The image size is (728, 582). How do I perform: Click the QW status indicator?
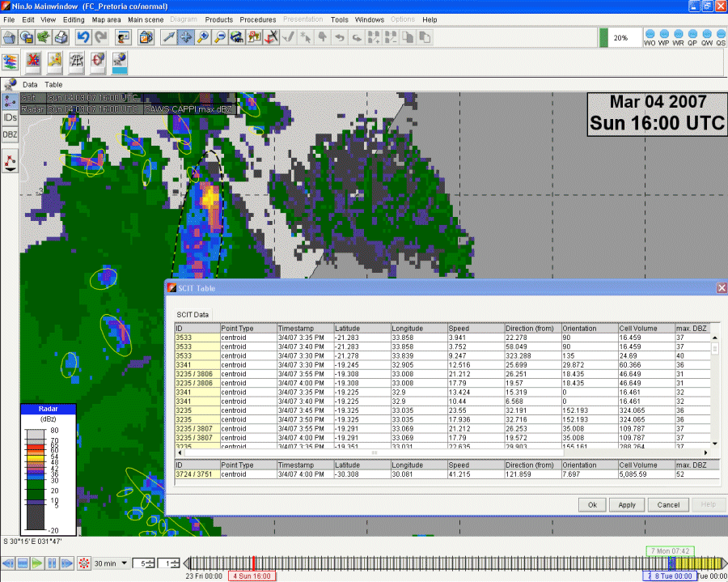pyautogui.click(x=707, y=37)
